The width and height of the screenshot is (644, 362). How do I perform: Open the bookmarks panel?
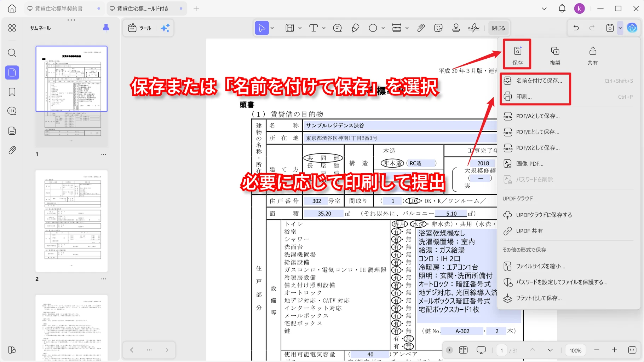coord(12,92)
